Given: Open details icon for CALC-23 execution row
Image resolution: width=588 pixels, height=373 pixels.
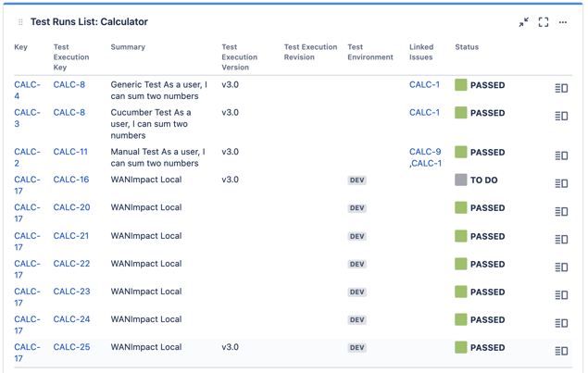Looking at the screenshot, I should (561, 295).
